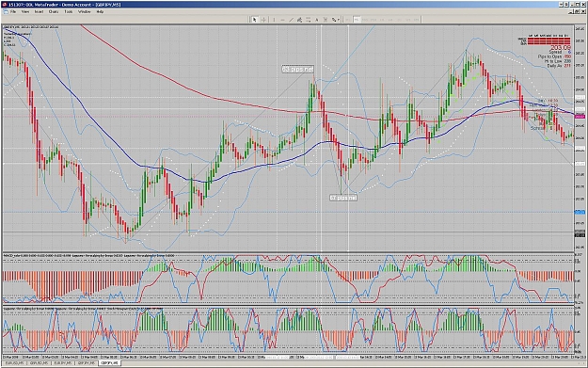Switch chart to H1 timeframe
The height and width of the screenshot is (368, 588).
381,20
